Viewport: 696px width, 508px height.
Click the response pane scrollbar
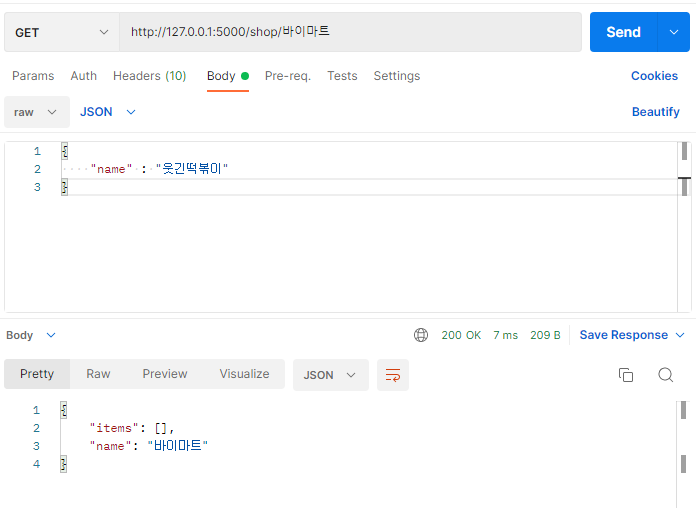tap(683, 453)
